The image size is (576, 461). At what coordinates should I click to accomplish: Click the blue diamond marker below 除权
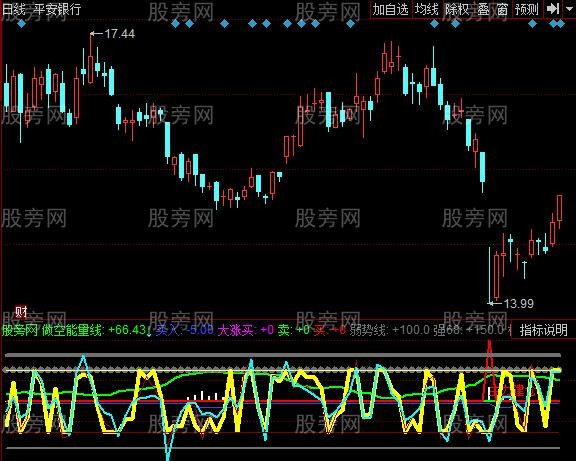(455, 24)
